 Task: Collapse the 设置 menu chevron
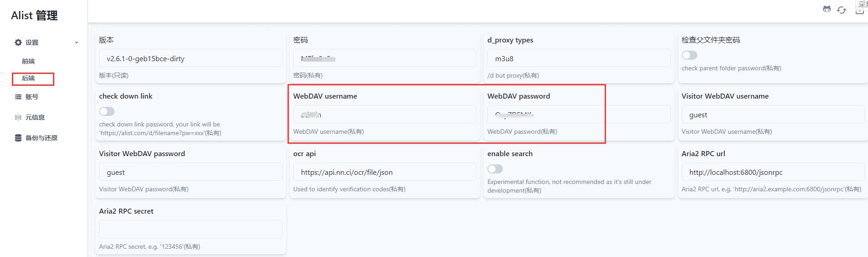76,42
